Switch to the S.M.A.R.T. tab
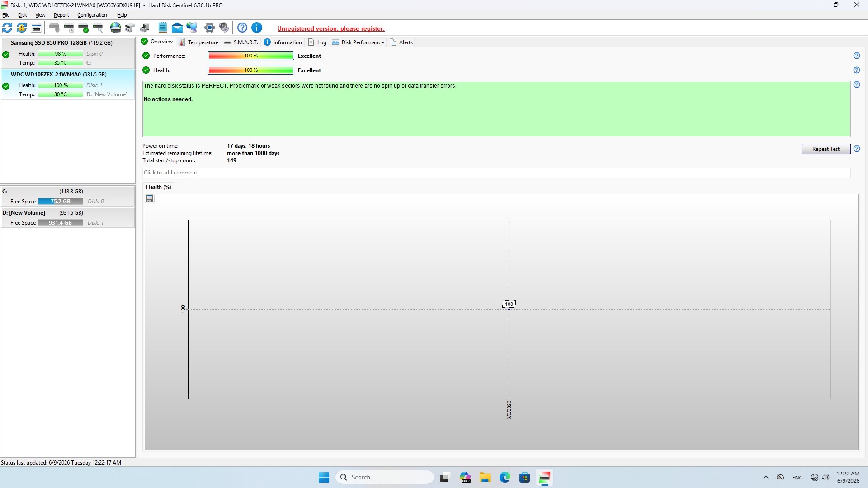The height and width of the screenshot is (488, 868). (241, 42)
